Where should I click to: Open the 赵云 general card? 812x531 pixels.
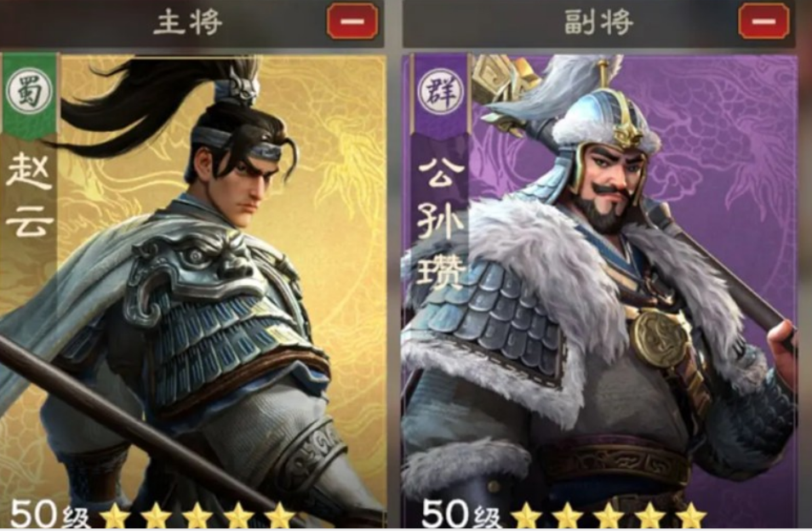pyautogui.click(x=192, y=290)
